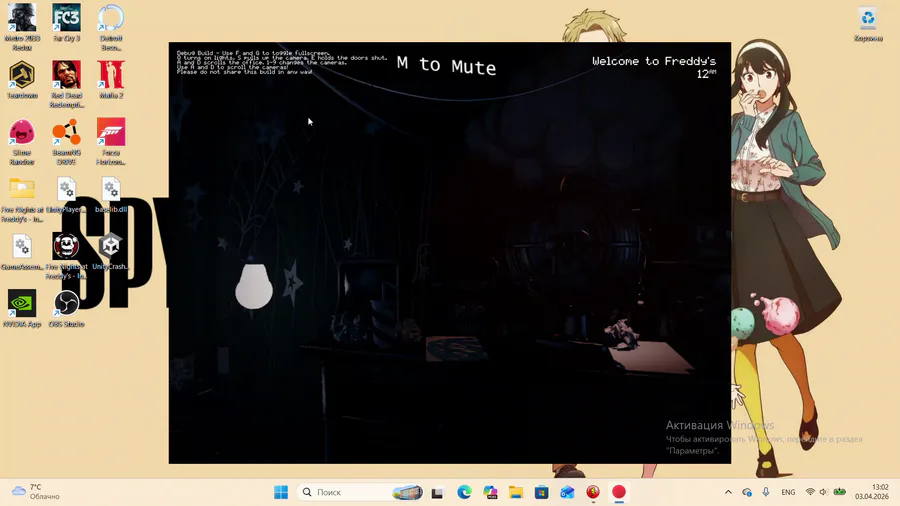Image resolution: width=900 pixels, height=506 pixels.
Task: Launch Microsoft Edge from the taskbar
Action: click(x=464, y=492)
